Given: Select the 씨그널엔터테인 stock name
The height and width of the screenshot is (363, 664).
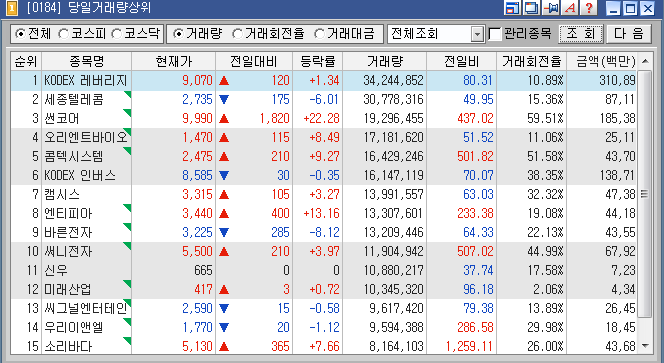Looking at the screenshot, I should pyautogui.click(x=86, y=308).
